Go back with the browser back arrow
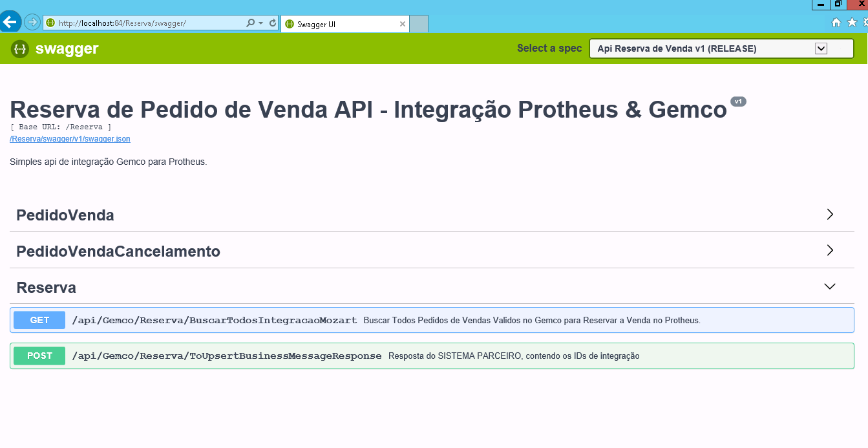The image size is (868, 448). (10, 21)
